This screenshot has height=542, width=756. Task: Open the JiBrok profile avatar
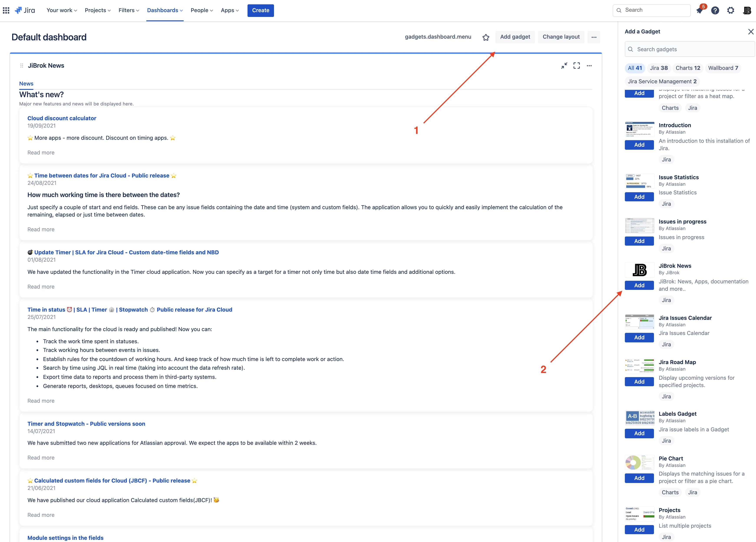tap(747, 10)
